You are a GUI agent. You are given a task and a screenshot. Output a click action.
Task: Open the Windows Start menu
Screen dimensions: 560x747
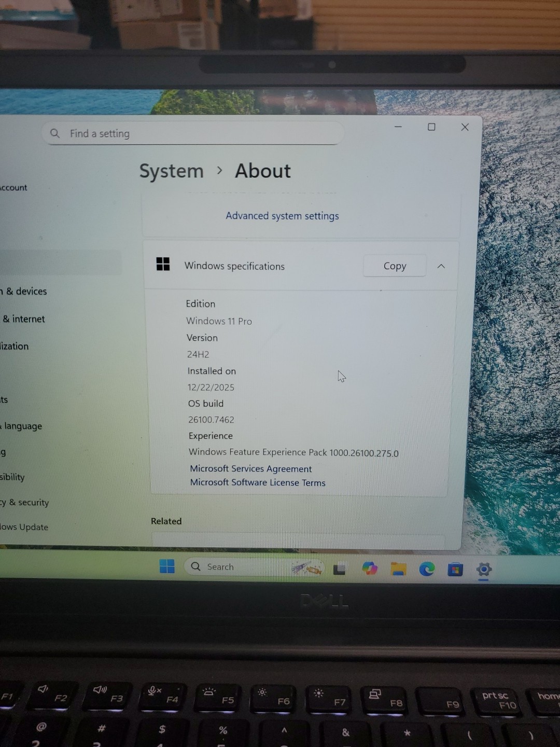(167, 566)
